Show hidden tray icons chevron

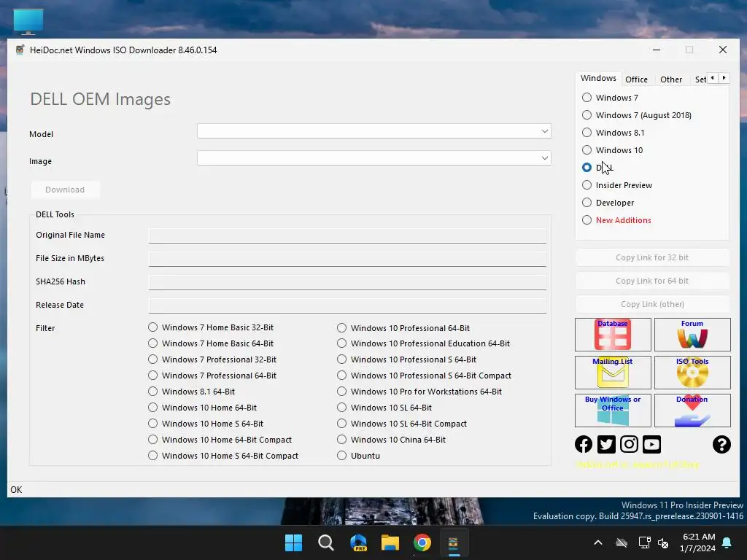point(598,542)
